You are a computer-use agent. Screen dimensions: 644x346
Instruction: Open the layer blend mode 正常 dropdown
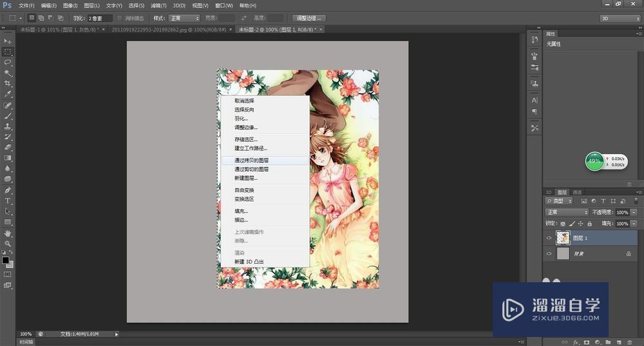[567, 212]
